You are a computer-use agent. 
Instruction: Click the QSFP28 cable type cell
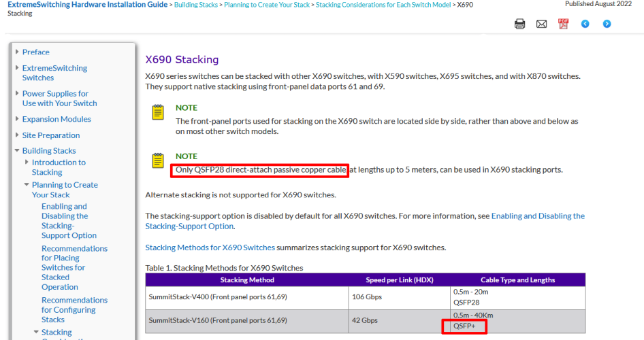(x=517, y=297)
